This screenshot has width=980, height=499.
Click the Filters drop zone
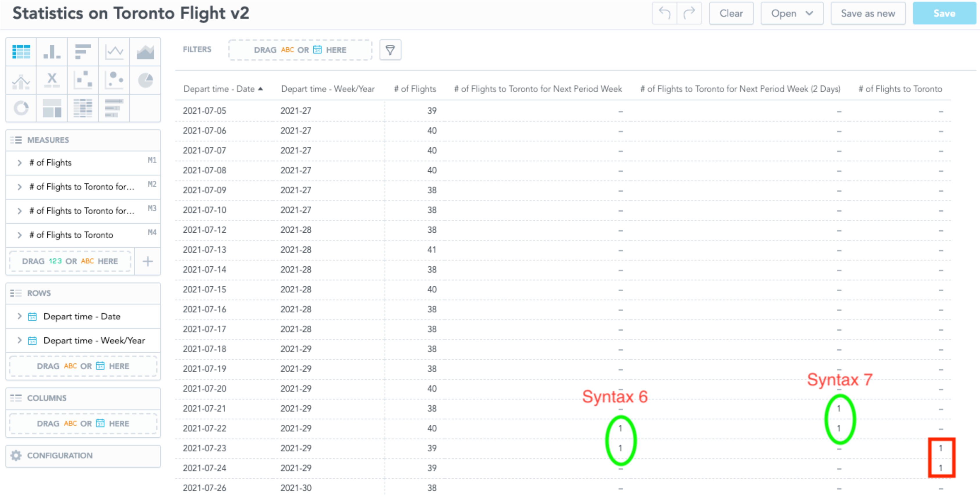300,50
